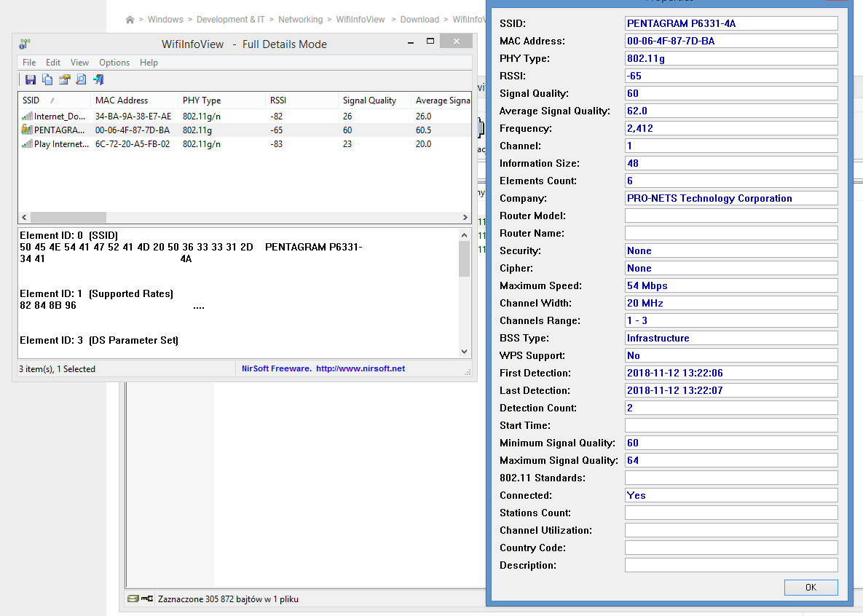The image size is (863, 616).
Task: Sort by the SSID column header
Action: 55,100
